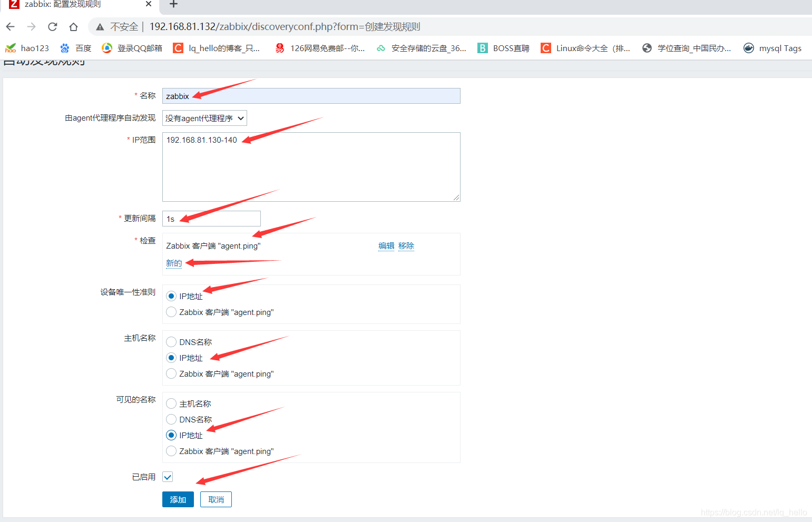Open the agent代理程序 dropdown
812x522 pixels.
(x=204, y=118)
